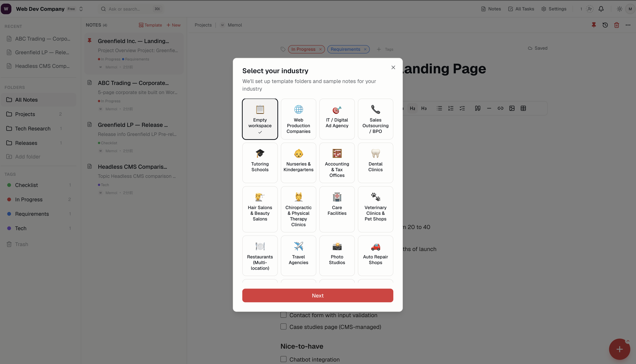
Task: Pick Accounting & Tax Offices card
Action: (x=337, y=163)
